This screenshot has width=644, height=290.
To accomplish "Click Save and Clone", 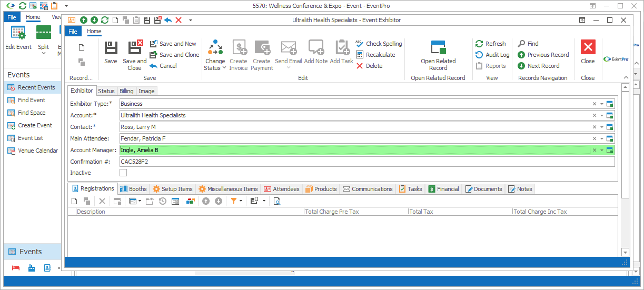I will pos(174,55).
